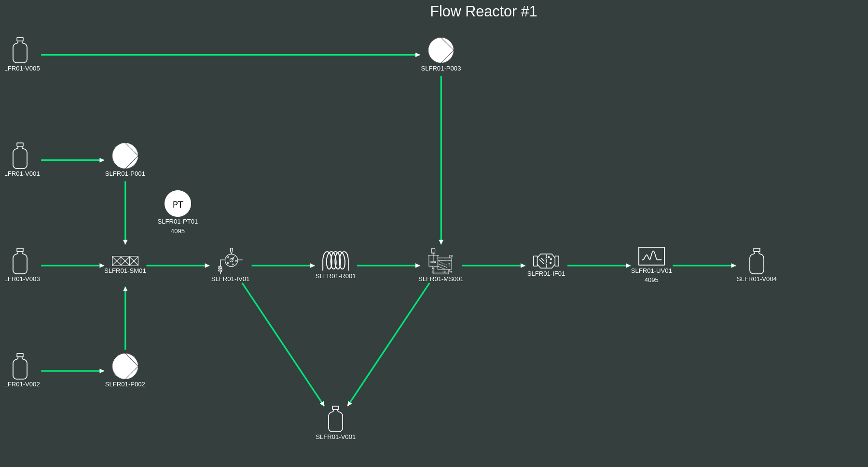Open the SLFR01-SM01 static mixer icon

pos(125,261)
